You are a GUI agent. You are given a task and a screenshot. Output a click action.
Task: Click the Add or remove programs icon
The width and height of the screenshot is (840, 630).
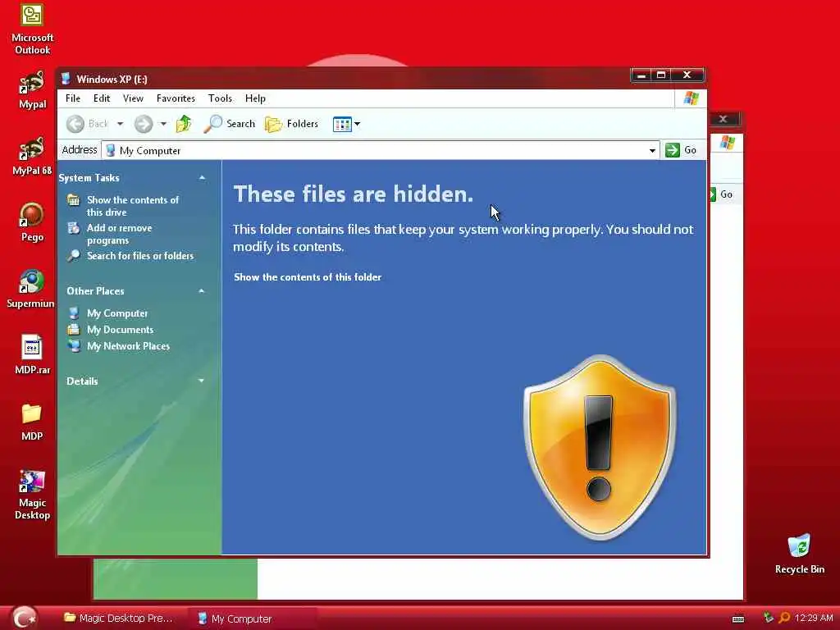73,228
